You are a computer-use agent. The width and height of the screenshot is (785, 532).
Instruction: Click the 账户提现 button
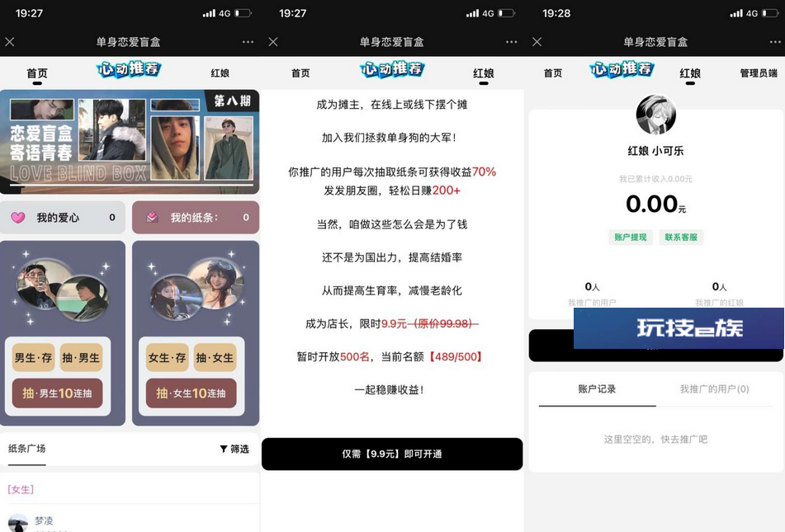(x=631, y=238)
